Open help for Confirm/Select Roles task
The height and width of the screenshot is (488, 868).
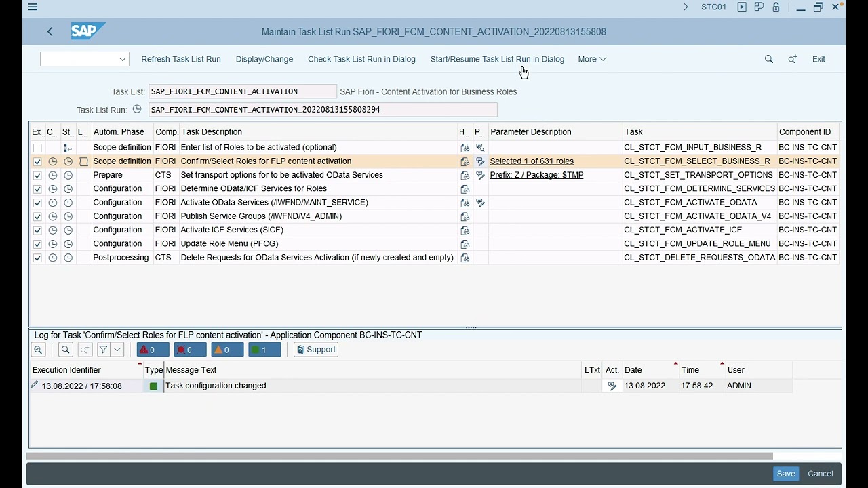(465, 161)
